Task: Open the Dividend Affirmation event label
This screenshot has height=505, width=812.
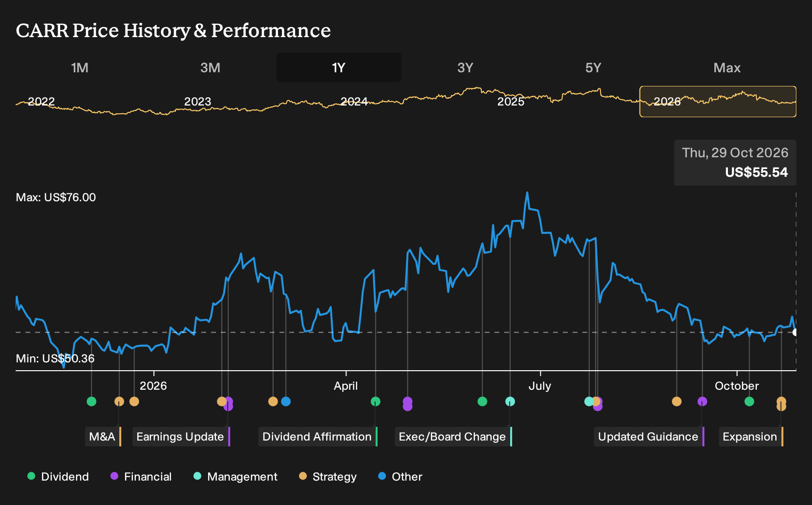Action: tap(318, 437)
